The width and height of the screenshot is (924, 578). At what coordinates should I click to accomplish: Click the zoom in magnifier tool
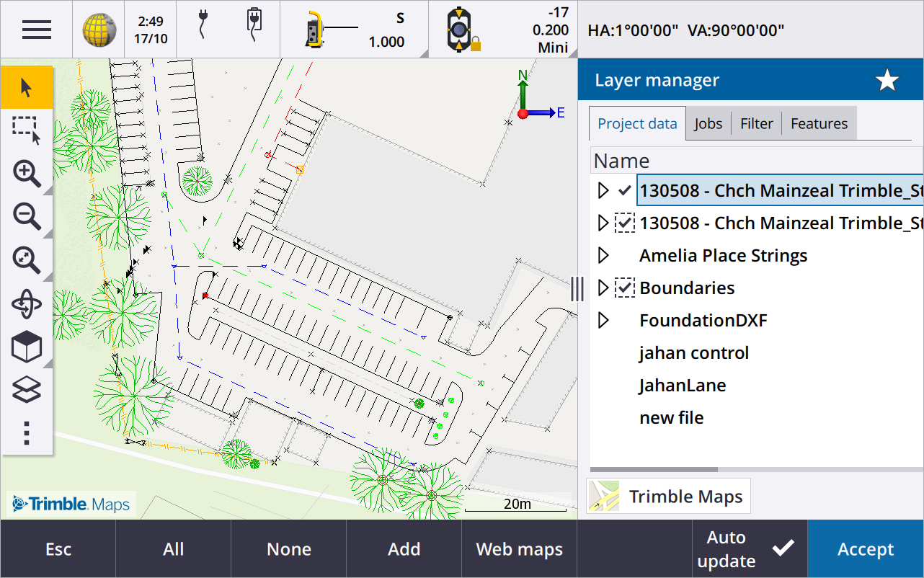pos(27,174)
